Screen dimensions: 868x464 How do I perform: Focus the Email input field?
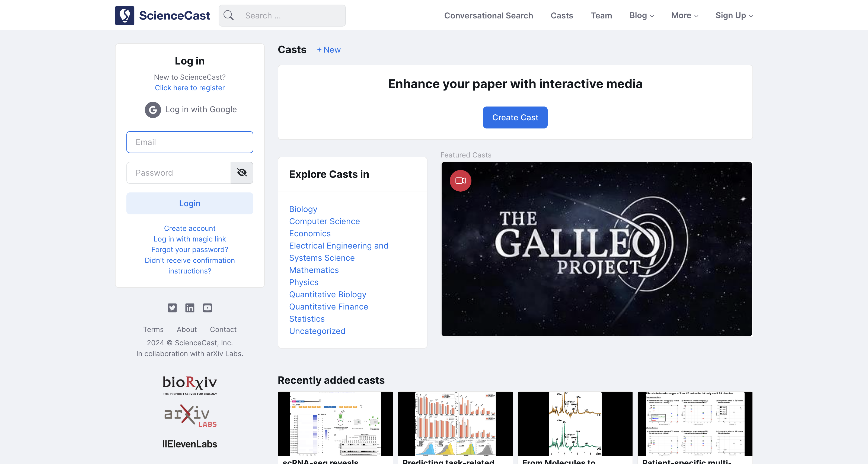click(x=190, y=142)
